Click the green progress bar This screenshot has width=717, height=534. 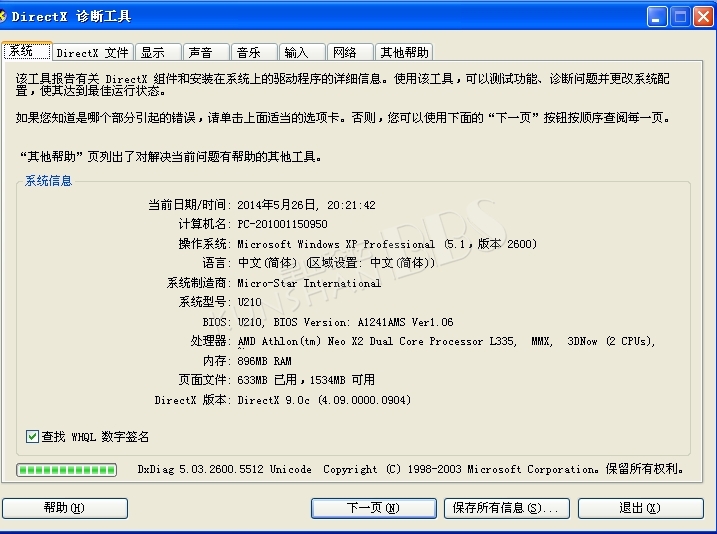[x=67, y=470]
